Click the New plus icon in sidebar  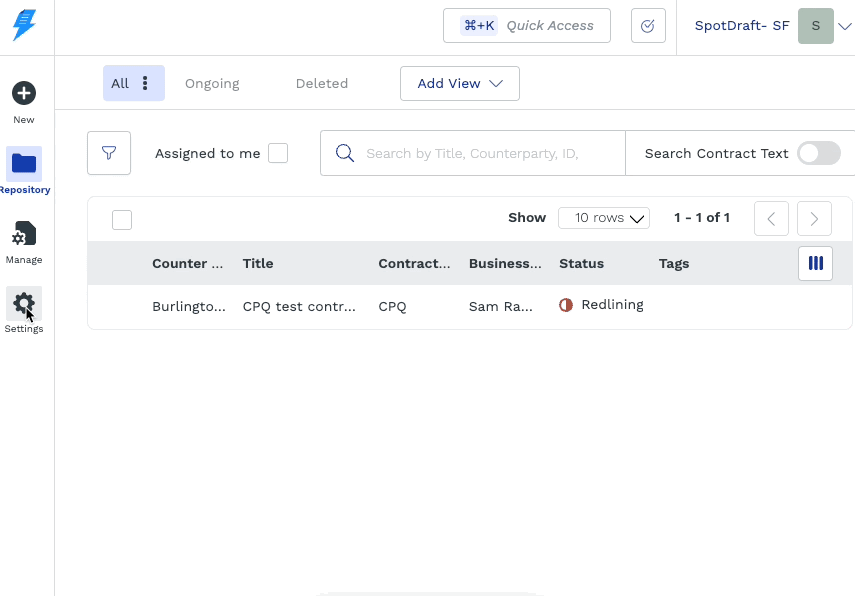pyautogui.click(x=24, y=93)
